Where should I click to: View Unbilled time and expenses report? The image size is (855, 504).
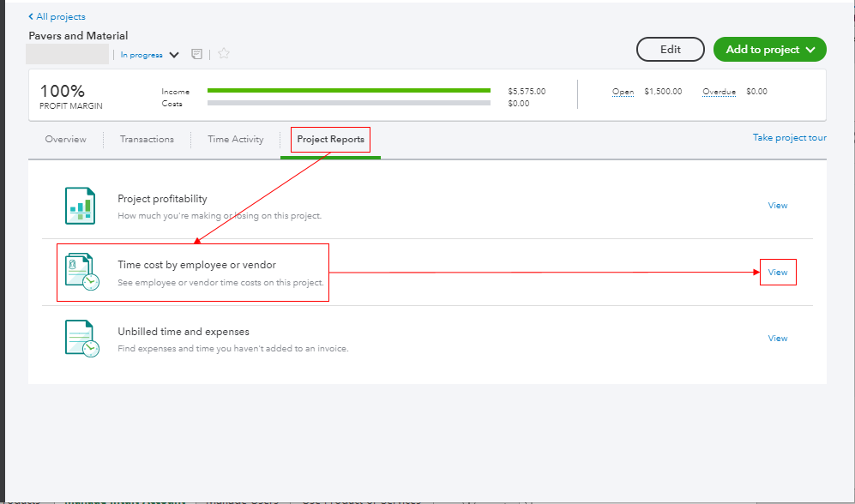pos(778,339)
